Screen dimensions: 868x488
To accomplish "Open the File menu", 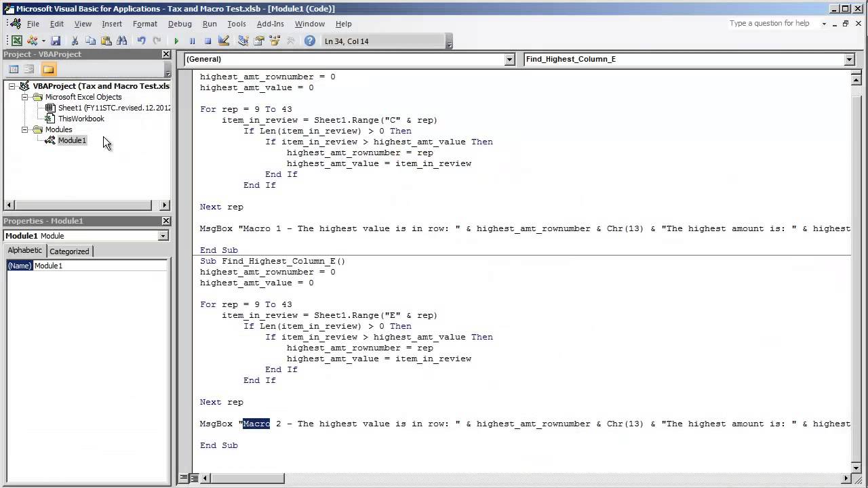I will (x=33, y=24).
